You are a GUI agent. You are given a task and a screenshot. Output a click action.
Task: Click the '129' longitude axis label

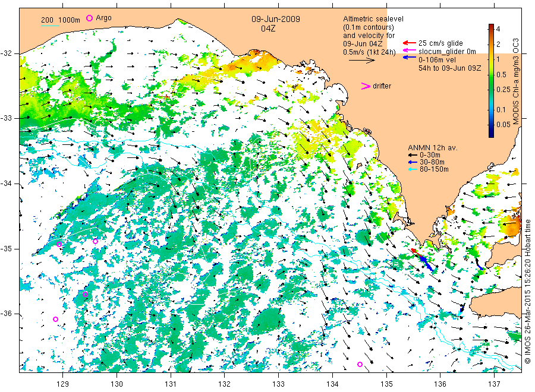pyautogui.click(x=63, y=384)
